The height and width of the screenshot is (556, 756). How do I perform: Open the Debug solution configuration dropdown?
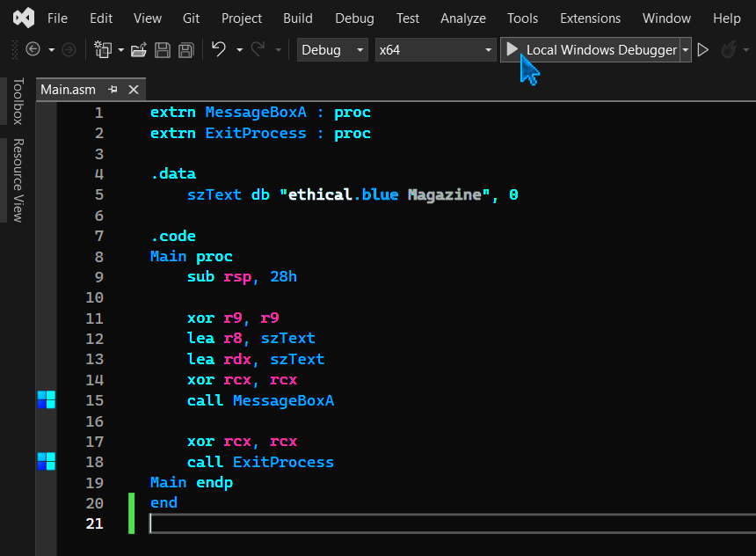[332, 50]
